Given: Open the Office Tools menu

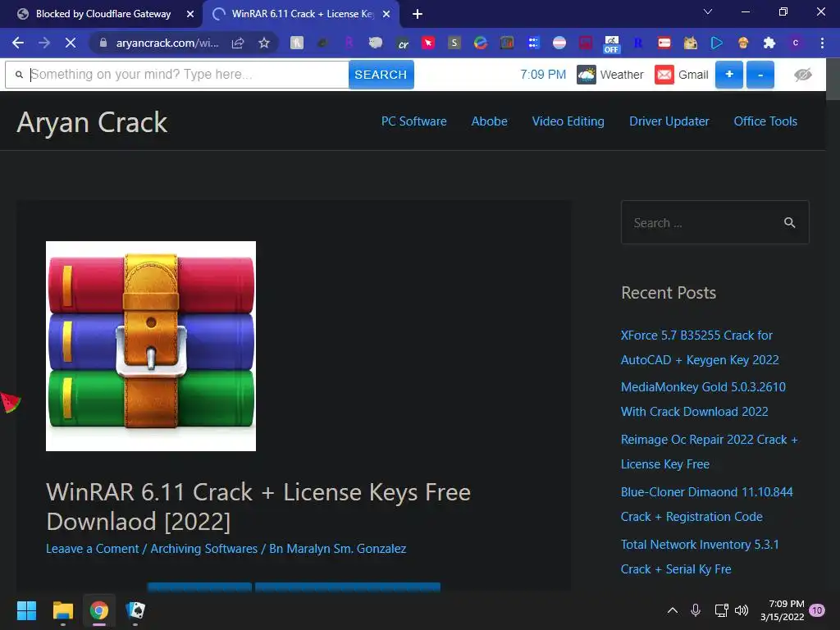Looking at the screenshot, I should [x=765, y=121].
